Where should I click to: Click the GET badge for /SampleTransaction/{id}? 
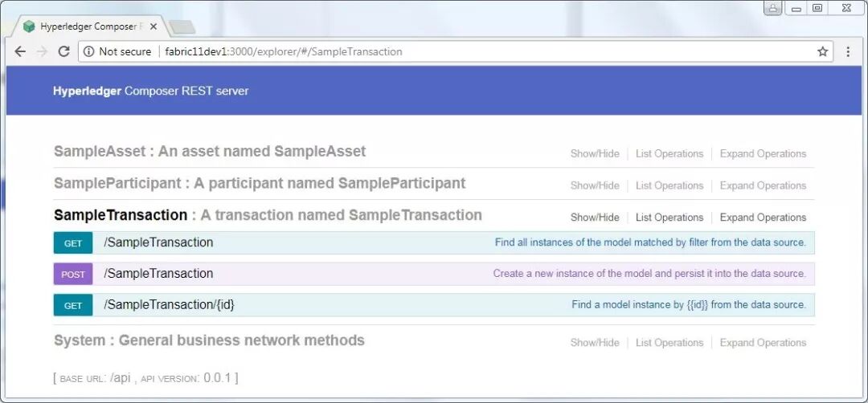point(73,305)
